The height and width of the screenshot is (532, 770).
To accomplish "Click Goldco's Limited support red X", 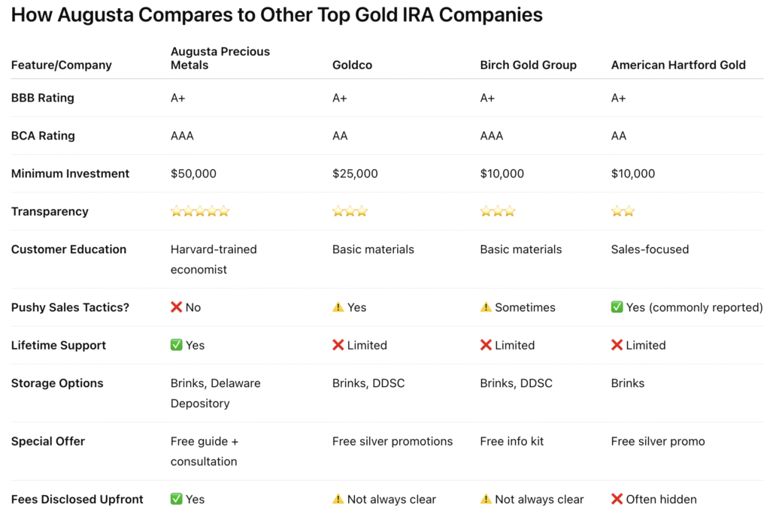I will 338,346.
